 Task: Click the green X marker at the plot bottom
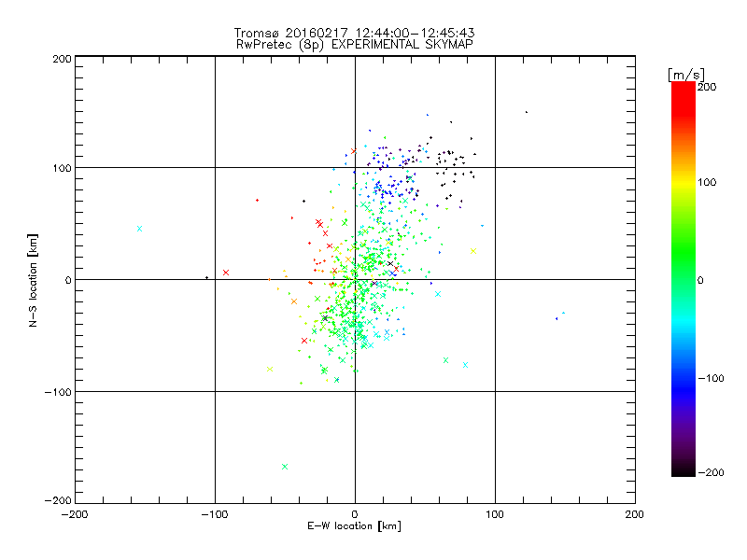(285, 467)
